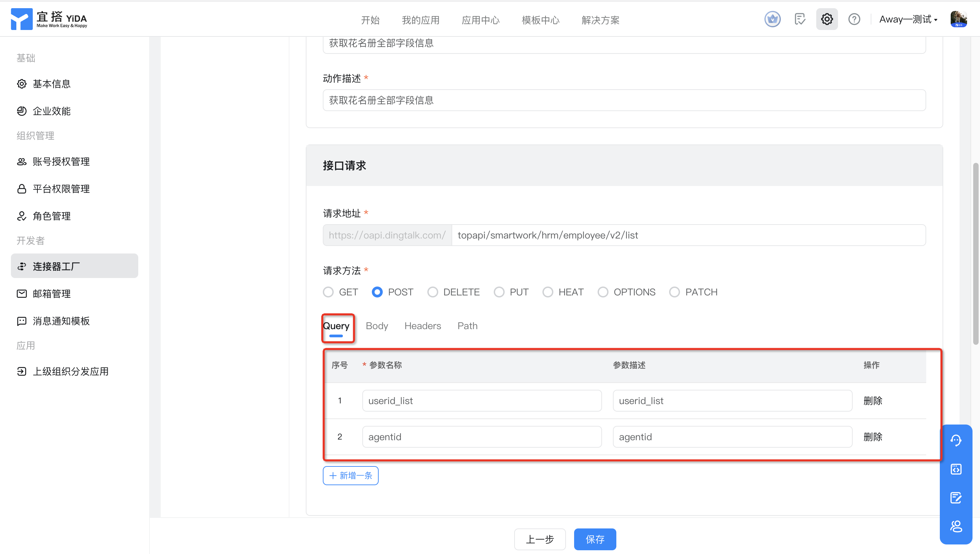Delete the userid_list parameter row
Image resolution: width=980 pixels, height=554 pixels.
[873, 401]
